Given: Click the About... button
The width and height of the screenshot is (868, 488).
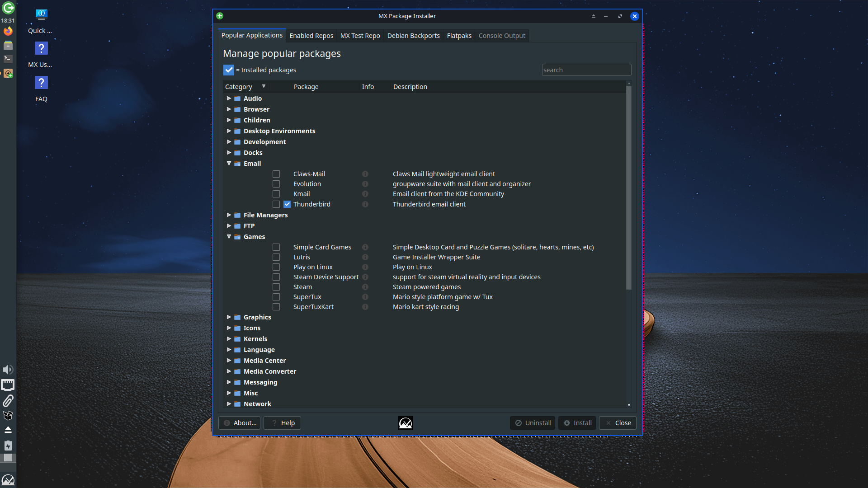Looking at the screenshot, I should point(239,423).
